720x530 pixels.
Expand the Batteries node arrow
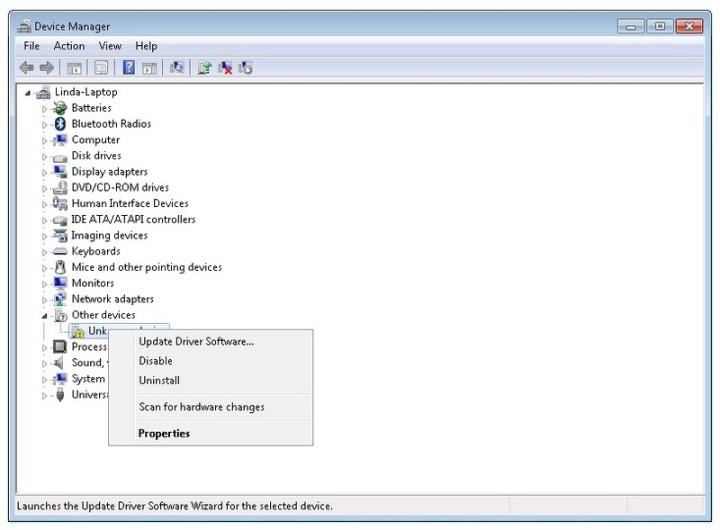click(x=45, y=109)
